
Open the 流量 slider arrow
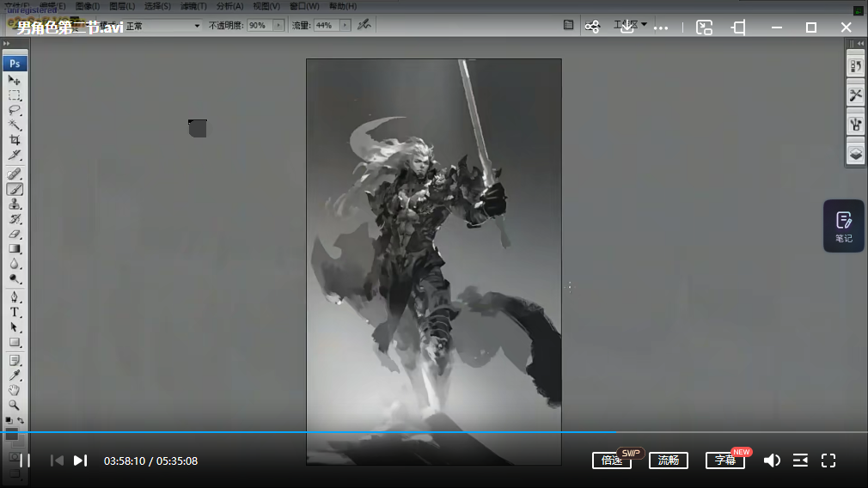(x=345, y=26)
